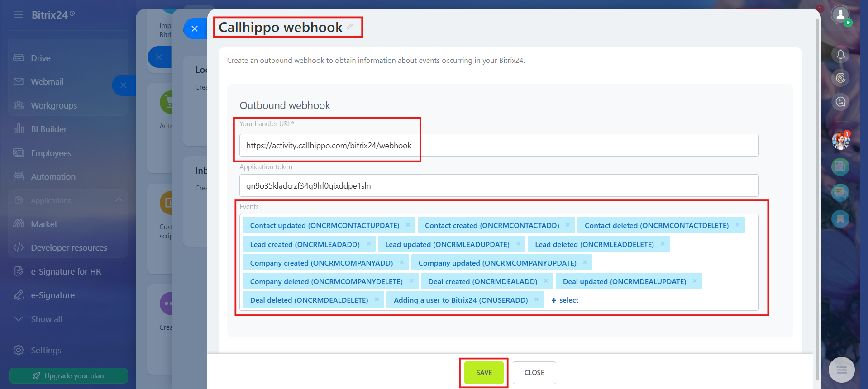868x389 pixels.
Task: Open the user profile avatar
Action: coord(840,15)
